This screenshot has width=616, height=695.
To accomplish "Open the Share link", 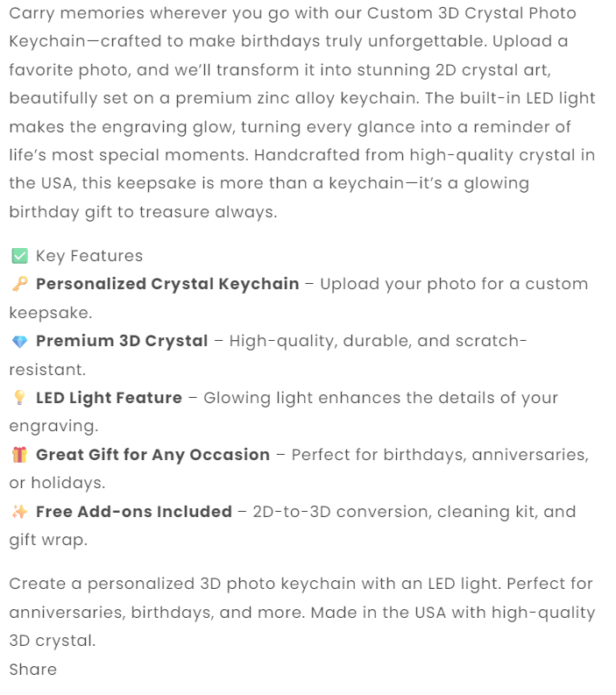I will [33, 670].
